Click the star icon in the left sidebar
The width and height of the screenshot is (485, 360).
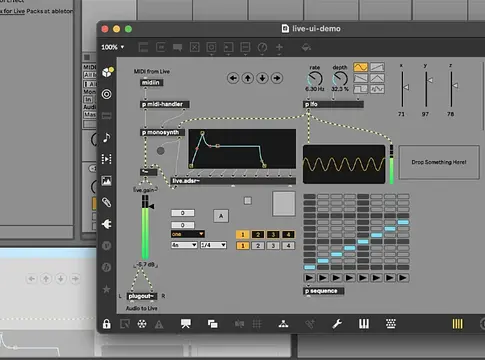coord(106,289)
